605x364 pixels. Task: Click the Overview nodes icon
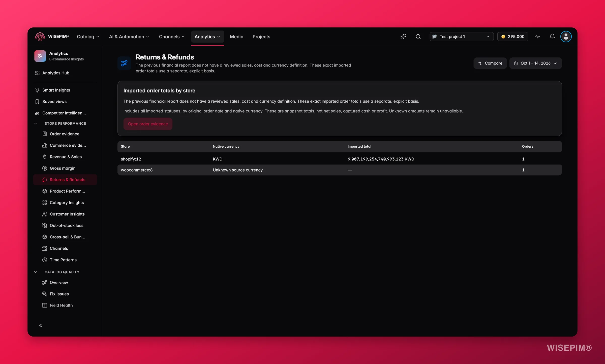(45, 282)
